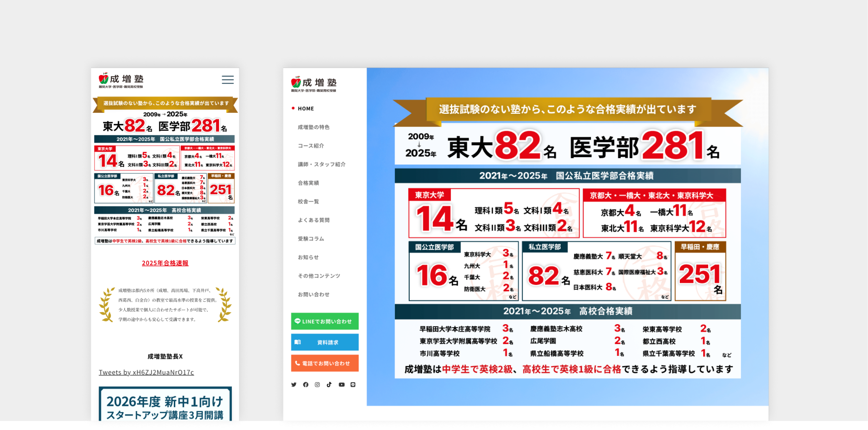Click the 2021年〜2025年 高校合格実績 heading on desktop banner

click(568, 311)
